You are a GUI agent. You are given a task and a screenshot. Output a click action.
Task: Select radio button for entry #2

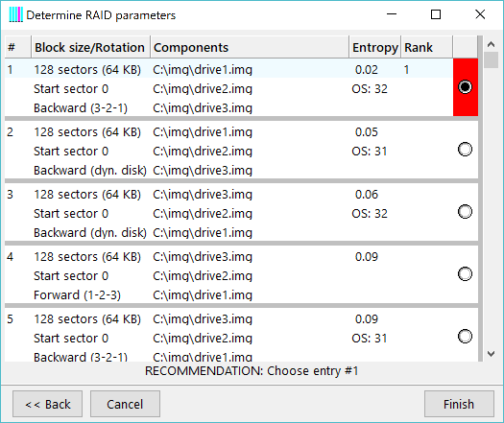(465, 150)
